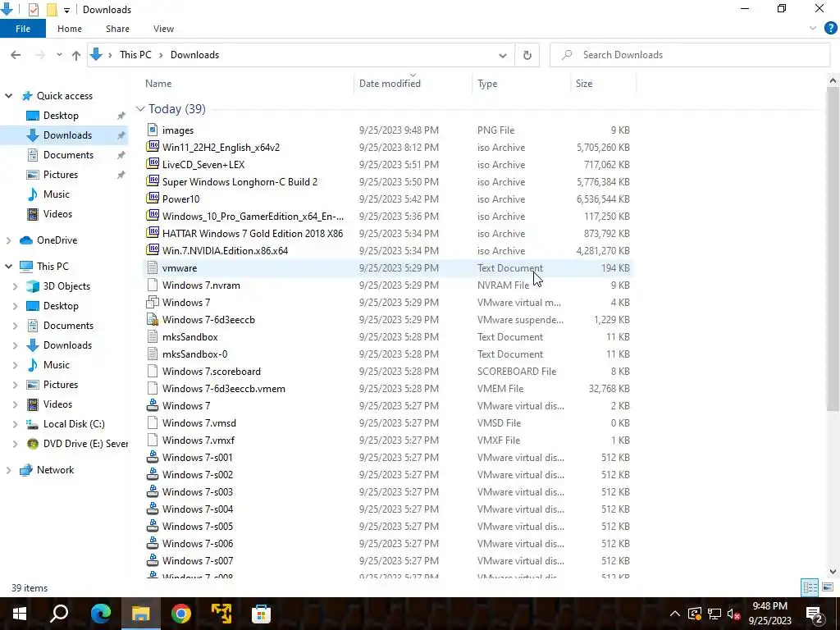Select the Windows 7-6d3eeccb suspended state icon
The image size is (840, 630).
[x=153, y=319]
